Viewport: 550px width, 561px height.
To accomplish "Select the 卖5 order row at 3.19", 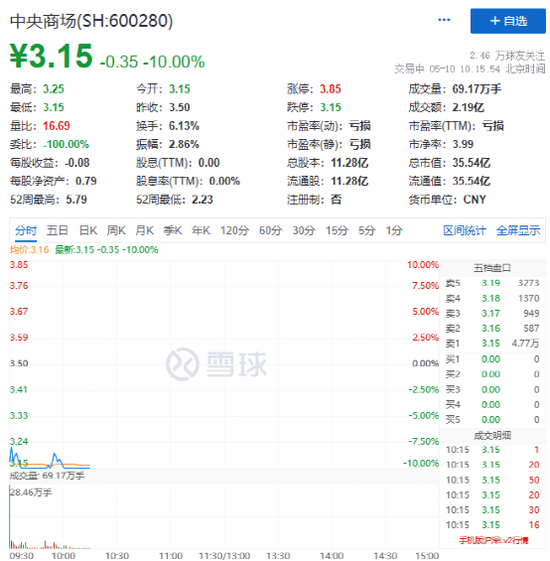I will coord(492,283).
